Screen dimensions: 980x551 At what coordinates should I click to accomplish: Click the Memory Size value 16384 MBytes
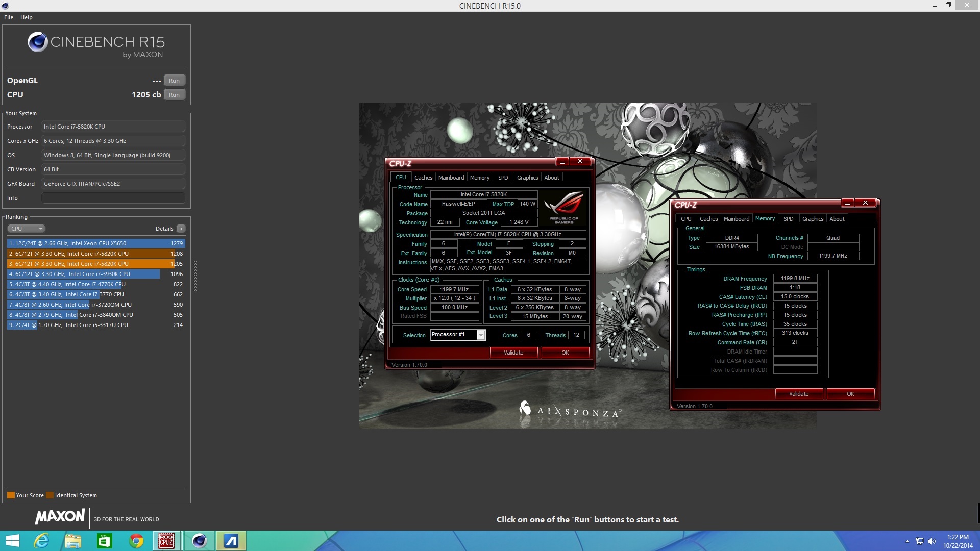[x=731, y=247]
